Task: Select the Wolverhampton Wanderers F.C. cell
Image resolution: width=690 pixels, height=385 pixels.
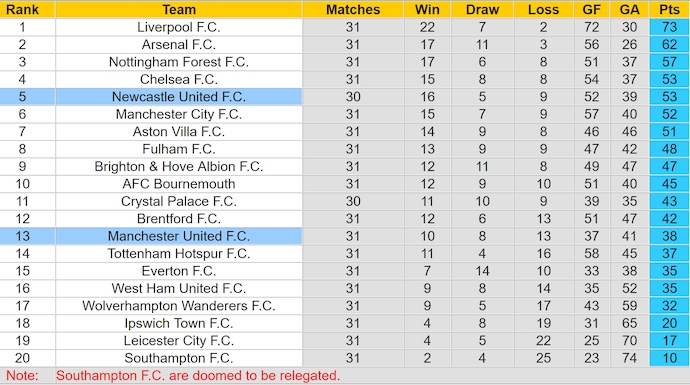Action: coord(179,305)
